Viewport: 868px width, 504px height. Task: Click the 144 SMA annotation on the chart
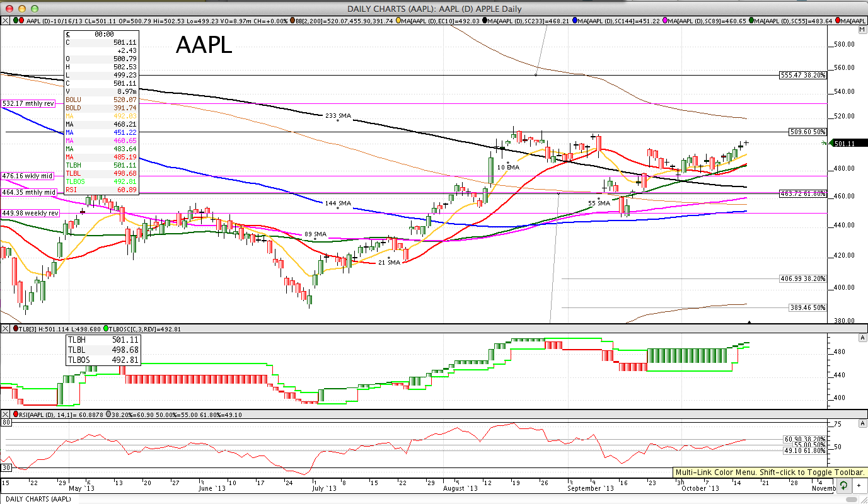338,203
